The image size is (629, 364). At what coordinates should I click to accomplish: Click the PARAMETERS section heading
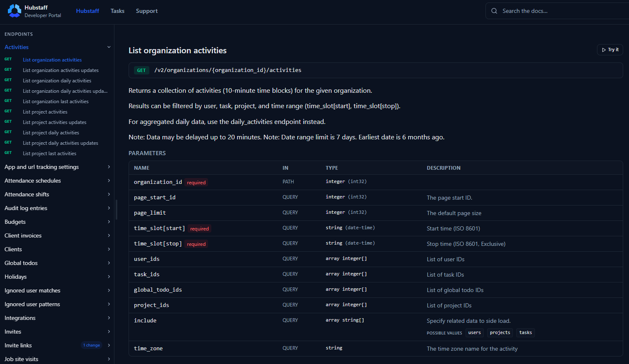[147, 153]
